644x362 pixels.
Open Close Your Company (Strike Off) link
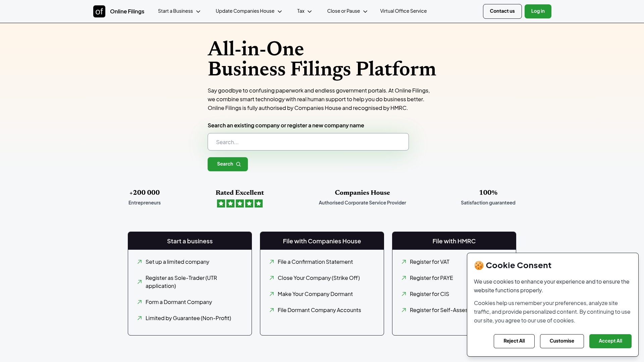click(319, 278)
